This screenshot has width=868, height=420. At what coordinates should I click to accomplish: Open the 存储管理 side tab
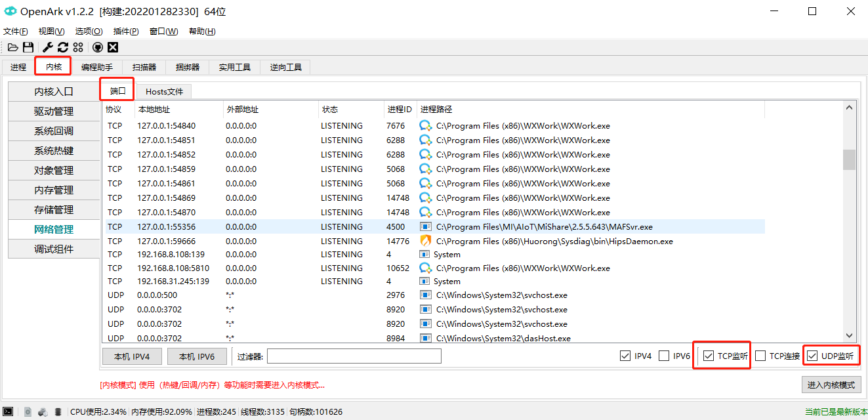[54, 210]
